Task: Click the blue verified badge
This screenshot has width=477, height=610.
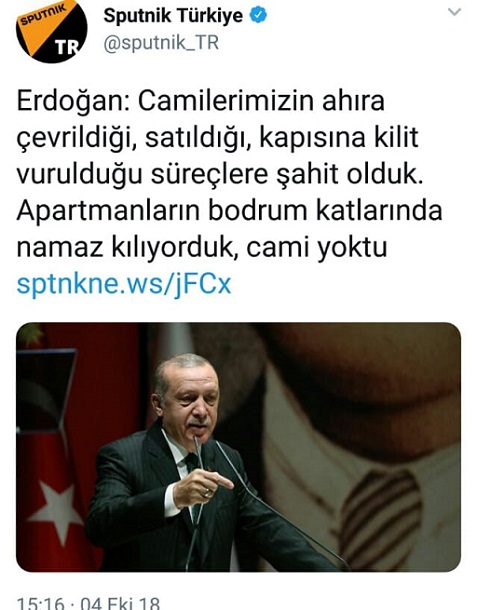Action: 258,16
